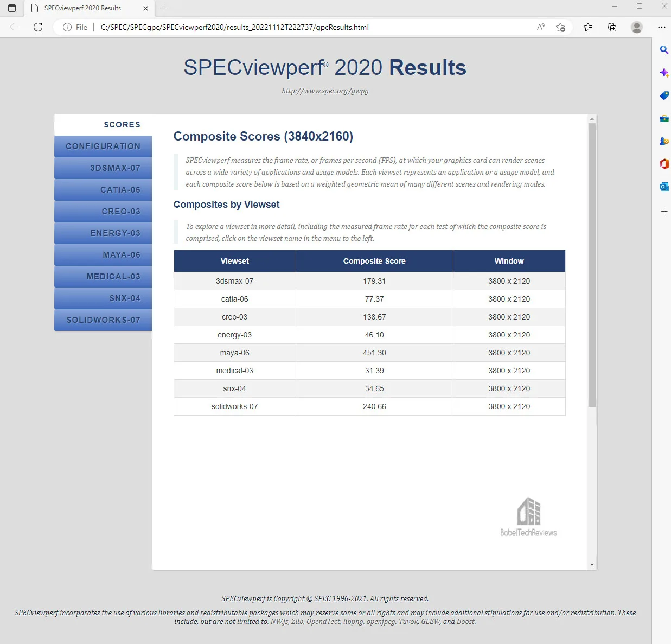This screenshot has width=671, height=644.
Task: Click the 77.37 composite score
Action: point(374,299)
